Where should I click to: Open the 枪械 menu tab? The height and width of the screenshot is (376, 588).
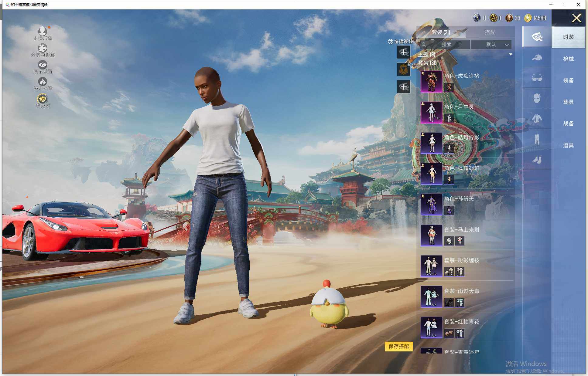coord(568,59)
